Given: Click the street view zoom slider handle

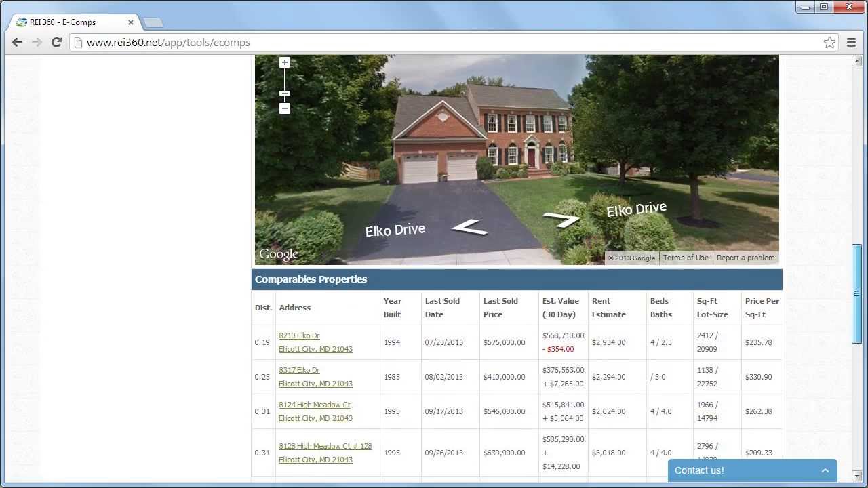Looking at the screenshot, I should coord(285,94).
